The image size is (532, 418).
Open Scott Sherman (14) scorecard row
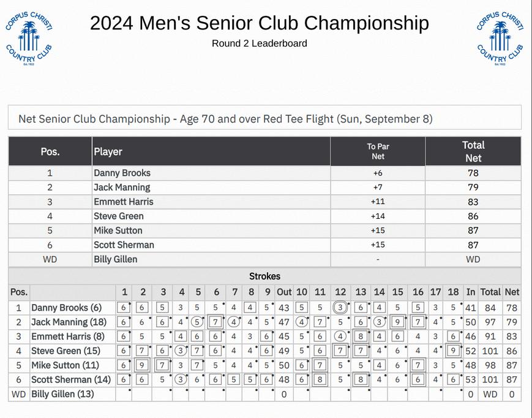point(71,379)
